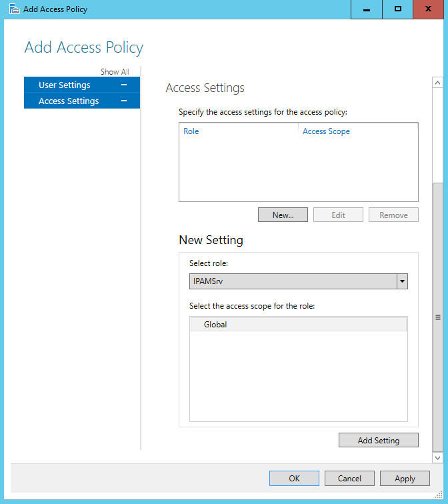Close the Add Access Policy window
This screenshot has width=448, height=504.
tap(428, 9)
